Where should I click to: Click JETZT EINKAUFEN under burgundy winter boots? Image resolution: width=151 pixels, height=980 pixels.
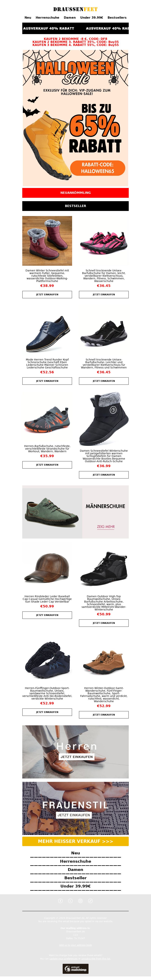click(x=47, y=294)
